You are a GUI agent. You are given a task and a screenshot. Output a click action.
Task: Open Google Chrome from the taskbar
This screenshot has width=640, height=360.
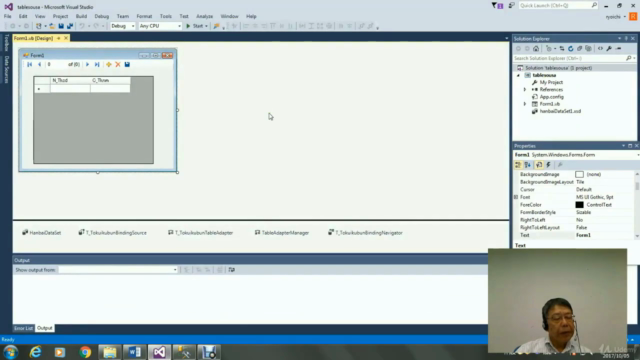85,352
